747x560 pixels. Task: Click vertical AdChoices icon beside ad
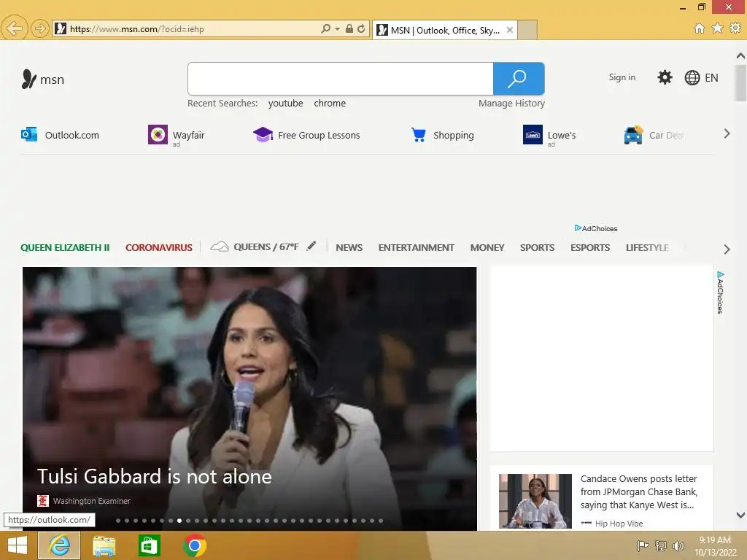[x=720, y=292]
